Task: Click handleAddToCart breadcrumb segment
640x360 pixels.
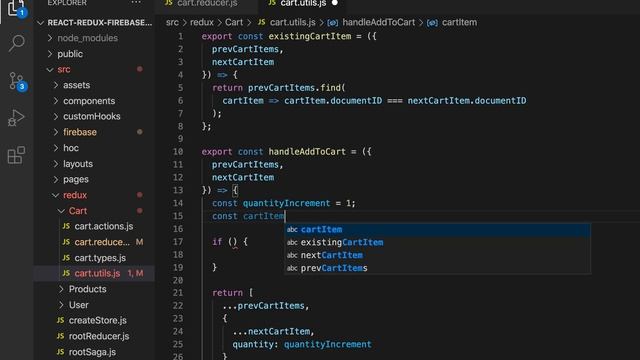Action: tap(378, 22)
